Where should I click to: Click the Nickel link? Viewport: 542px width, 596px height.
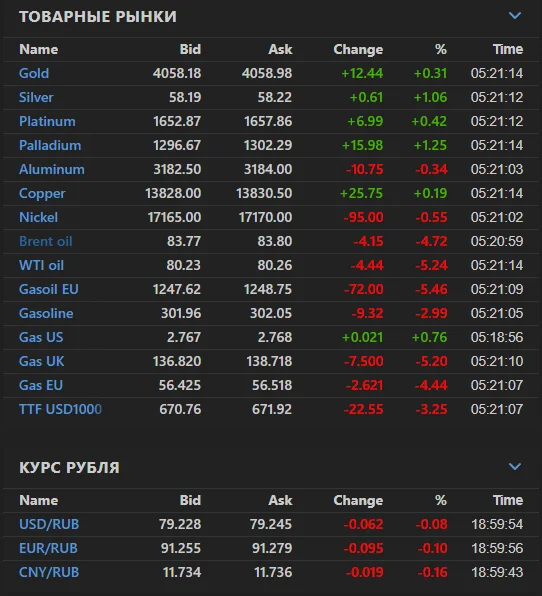pos(38,217)
